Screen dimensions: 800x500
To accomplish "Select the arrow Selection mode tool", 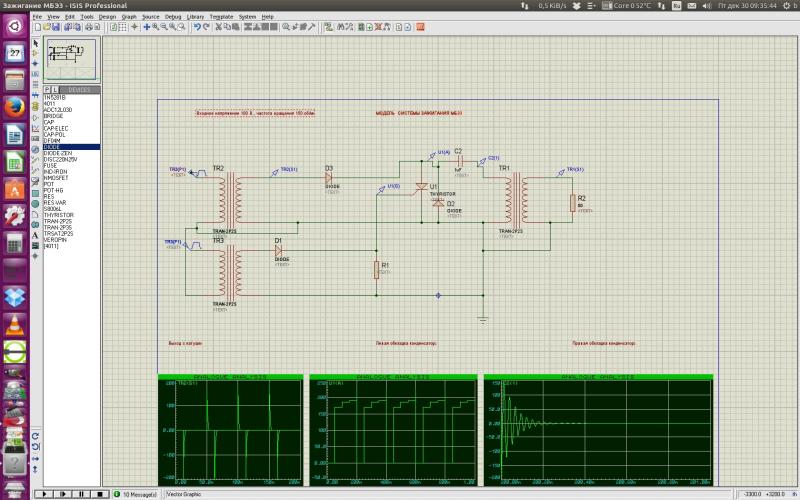I will pos(36,44).
